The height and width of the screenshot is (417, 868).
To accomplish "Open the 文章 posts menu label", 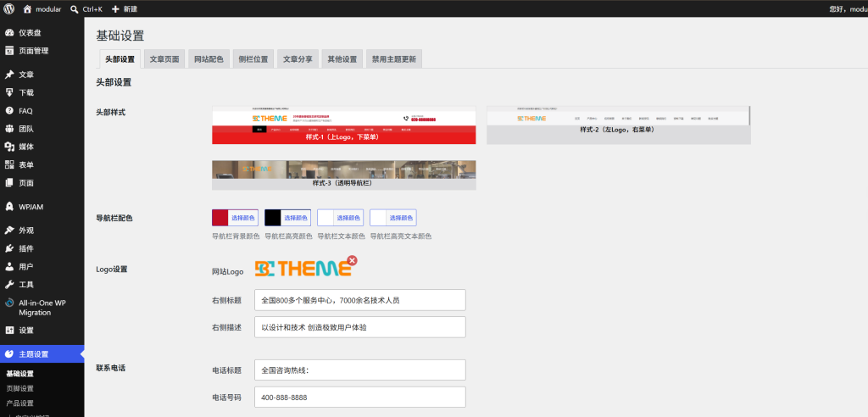I will click(x=26, y=75).
